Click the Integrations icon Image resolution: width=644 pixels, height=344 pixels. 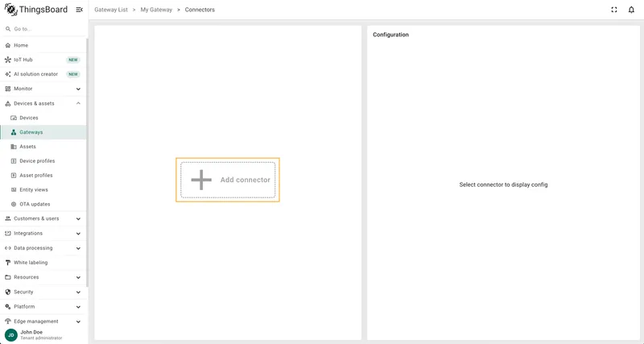8,234
